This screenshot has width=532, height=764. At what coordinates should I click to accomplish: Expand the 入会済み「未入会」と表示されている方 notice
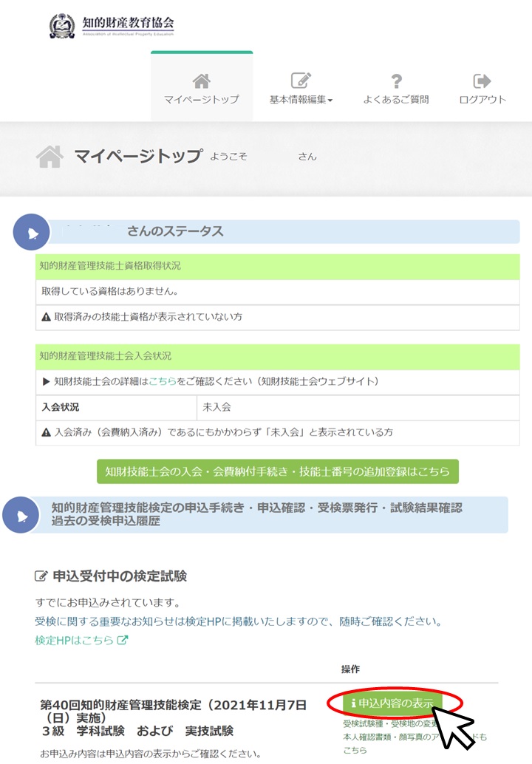click(222, 432)
